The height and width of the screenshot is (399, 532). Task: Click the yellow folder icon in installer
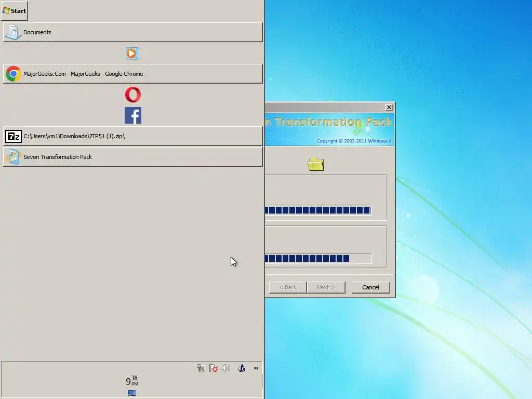316,164
